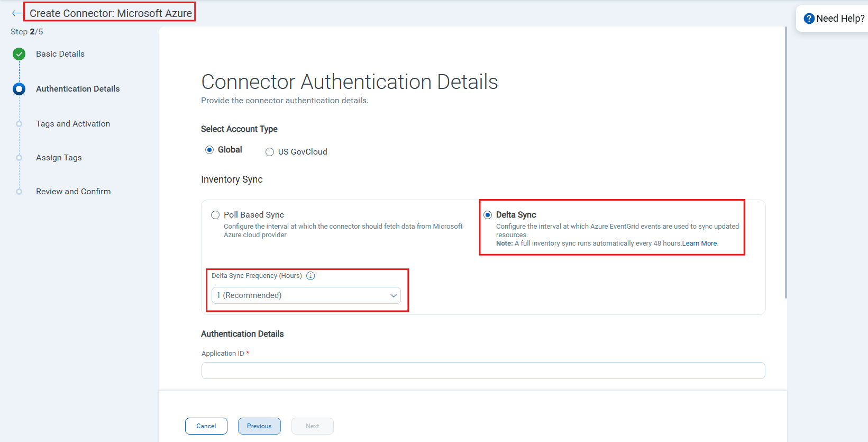
Task: Click the Select Account Type label
Action: pyautogui.click(x=239, y=129)
